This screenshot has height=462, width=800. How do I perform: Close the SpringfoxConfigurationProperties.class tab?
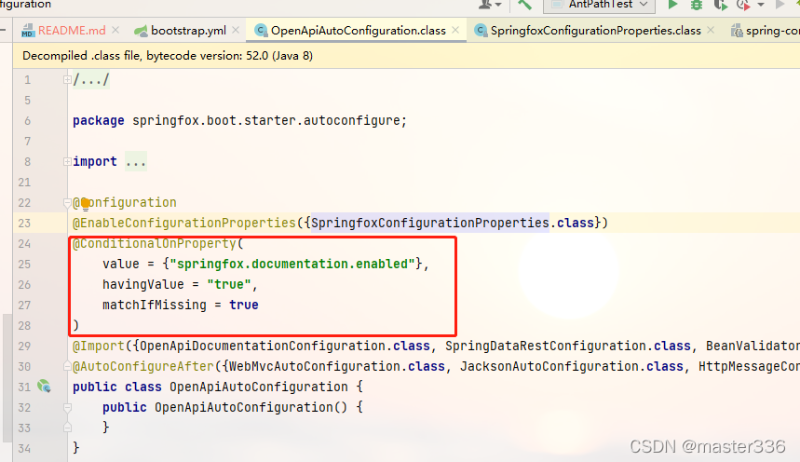[x=711, y=30]
